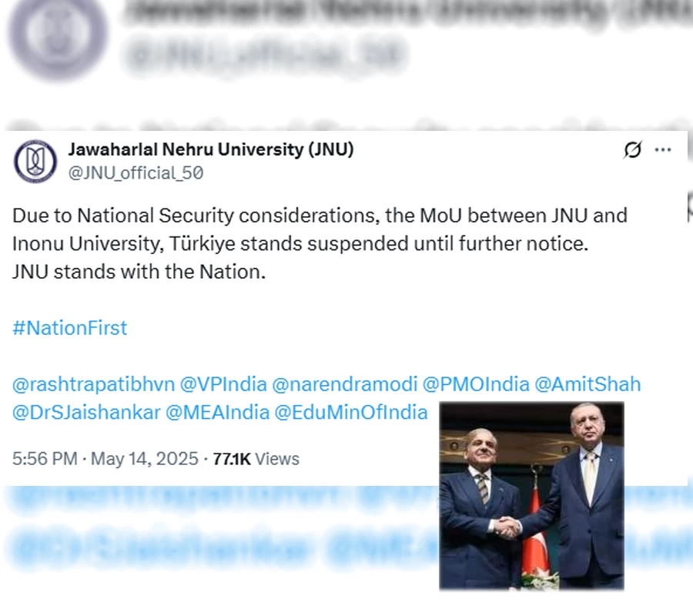The image size is (693, 616).
Task: Click the JNU profile avatar logo
Action: (35, 162)
